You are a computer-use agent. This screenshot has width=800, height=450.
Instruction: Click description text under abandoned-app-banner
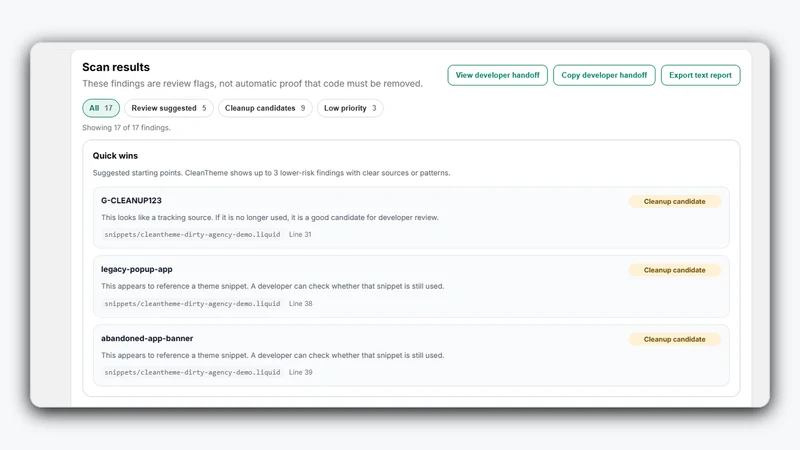point(272,355)
